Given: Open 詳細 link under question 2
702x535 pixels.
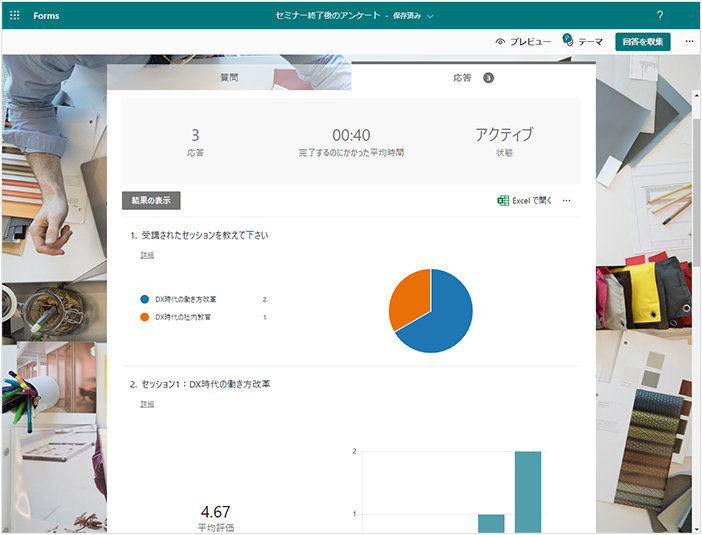Looking at the screenshot, I should tap(147, 404).
